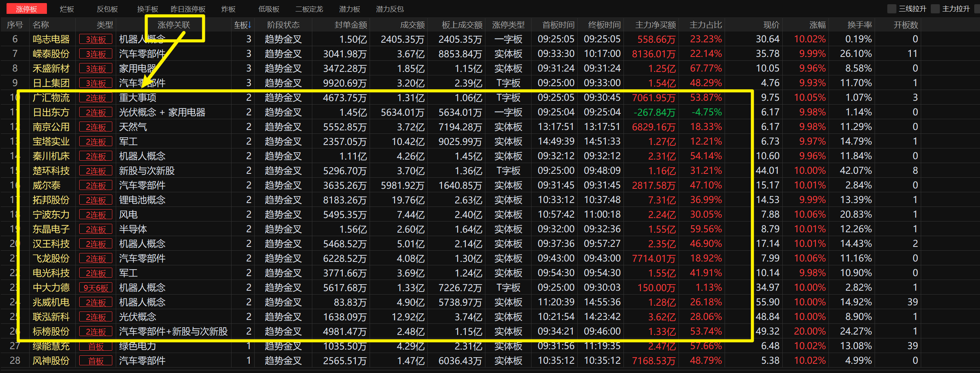Image resolution: width=980 pixels, height=373 pixels.
Task: Click the 涨停类型 column header
Action: (x=508, y=25)
